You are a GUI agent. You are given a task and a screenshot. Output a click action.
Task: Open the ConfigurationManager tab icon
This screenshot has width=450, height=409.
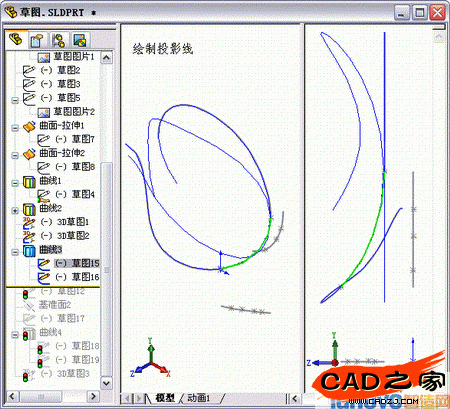(x=59, y=40)
